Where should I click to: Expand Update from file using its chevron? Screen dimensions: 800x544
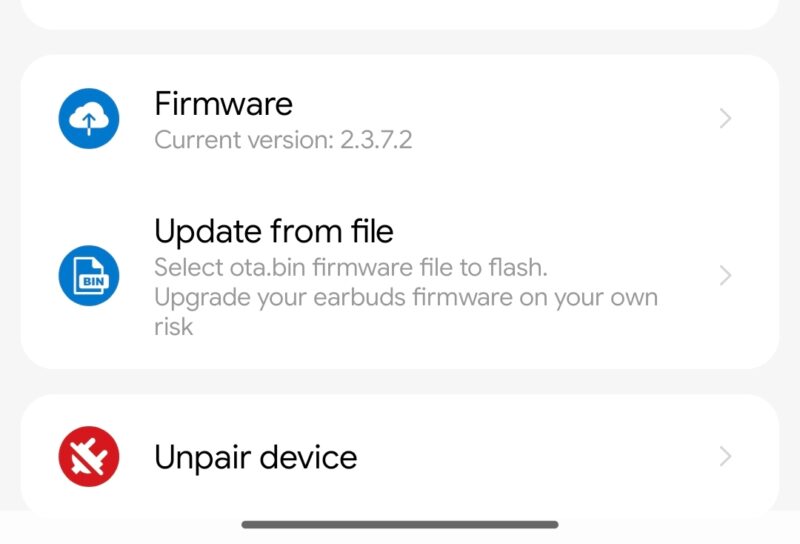pos(726,276)
